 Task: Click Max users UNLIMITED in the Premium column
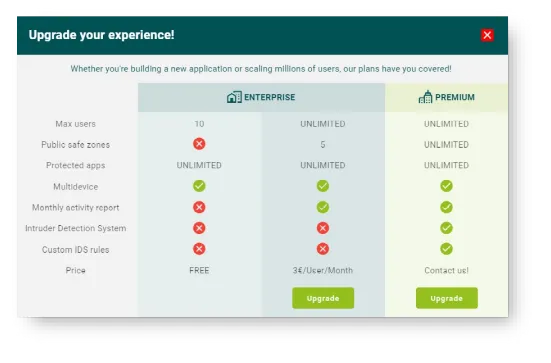(446, 124)
